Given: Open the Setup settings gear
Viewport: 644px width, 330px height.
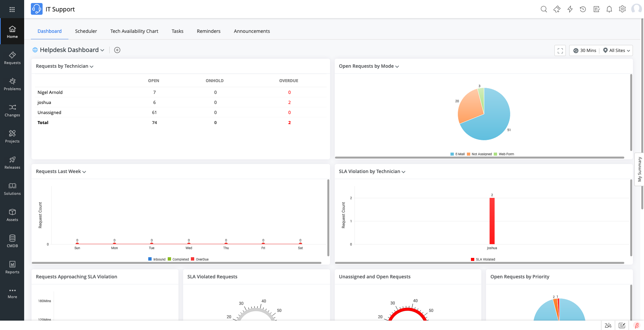Looking at the screenshot, I should (x=622, y=9).
